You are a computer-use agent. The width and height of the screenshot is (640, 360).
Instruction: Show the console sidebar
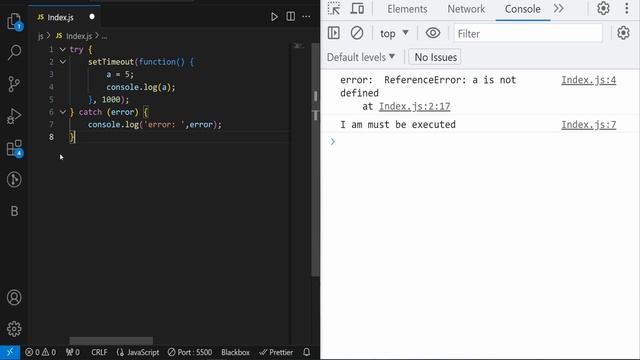(334, 33)
